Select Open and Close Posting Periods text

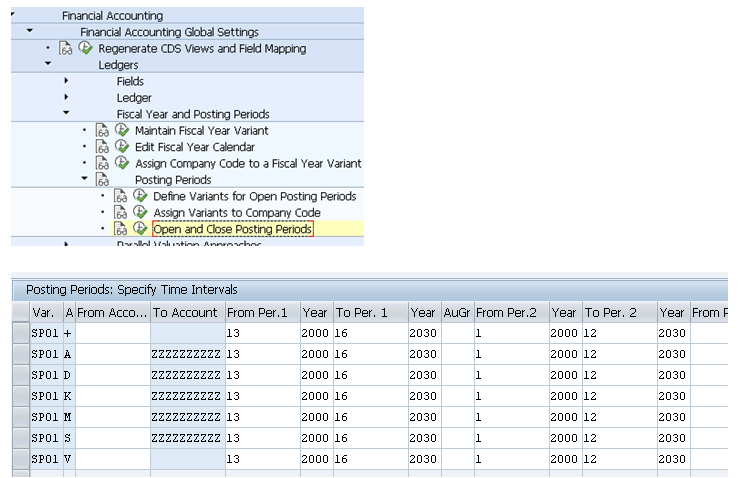233,229
